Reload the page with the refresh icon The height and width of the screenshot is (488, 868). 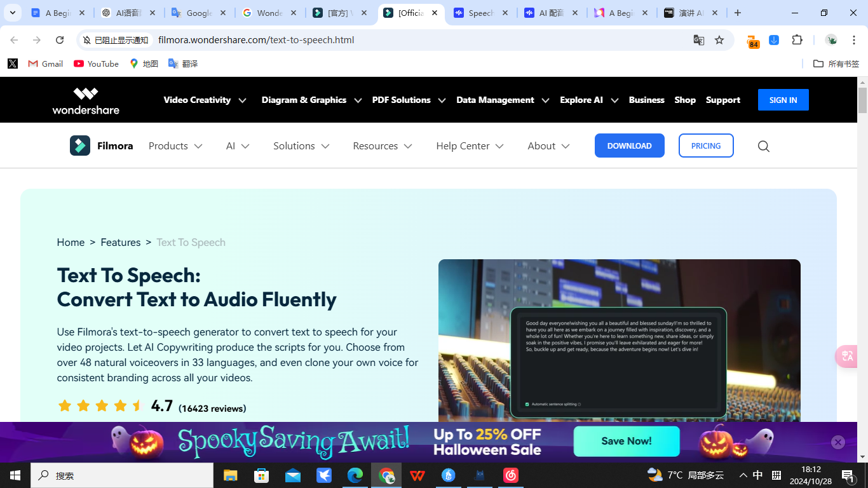pos(60,40)
